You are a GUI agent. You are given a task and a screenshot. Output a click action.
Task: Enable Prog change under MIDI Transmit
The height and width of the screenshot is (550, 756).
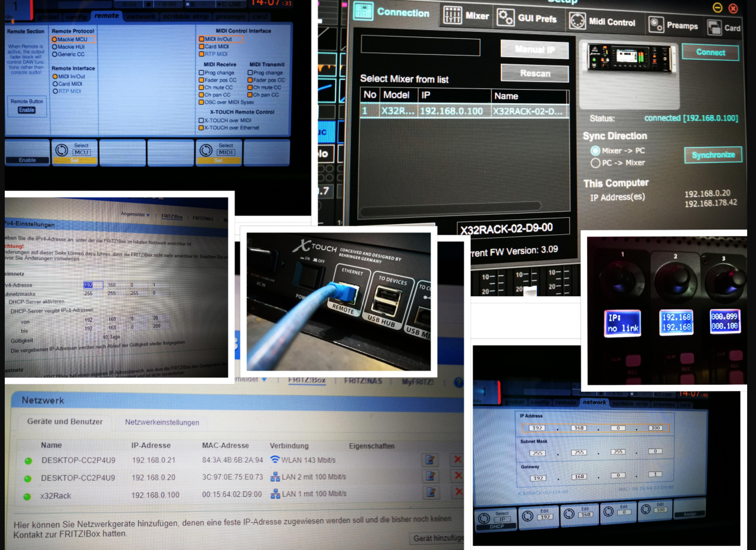tap(250, 73)
